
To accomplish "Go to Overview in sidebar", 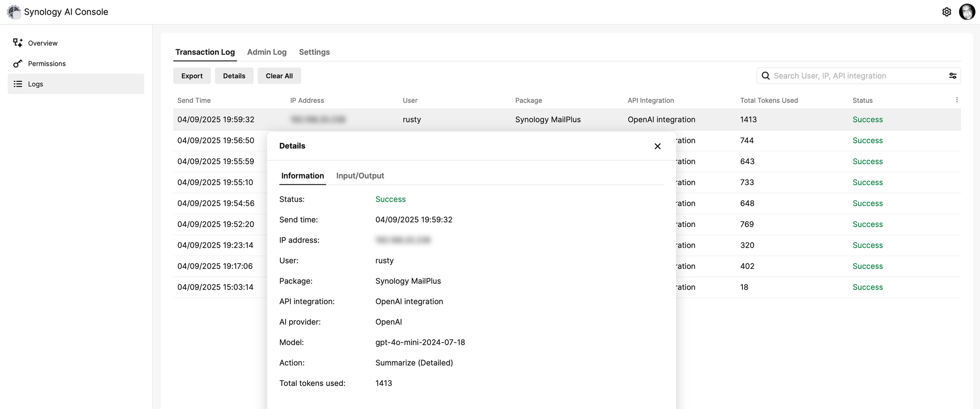I will [x=76, y=43].
